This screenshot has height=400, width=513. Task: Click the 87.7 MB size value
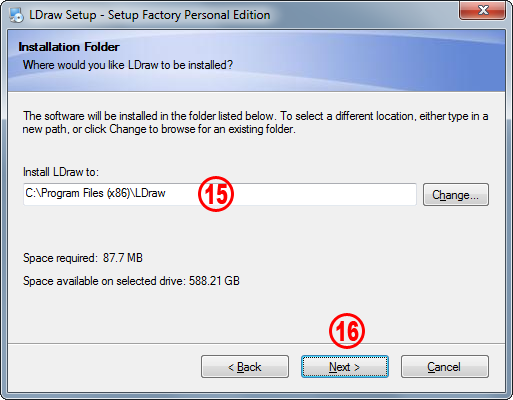(123, 258)
